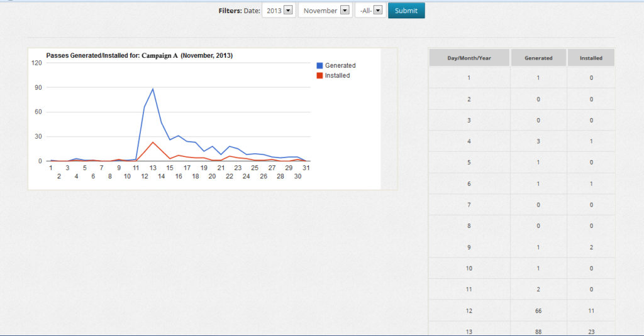Image resolution: width=644 pixels, height=336 pixels.
Task: Select day 9 row's Installed value 2
Action: tap(591, 247)
